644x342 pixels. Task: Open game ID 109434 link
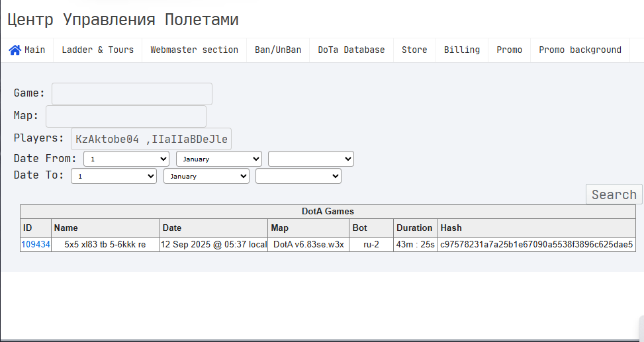pos(36,245)
